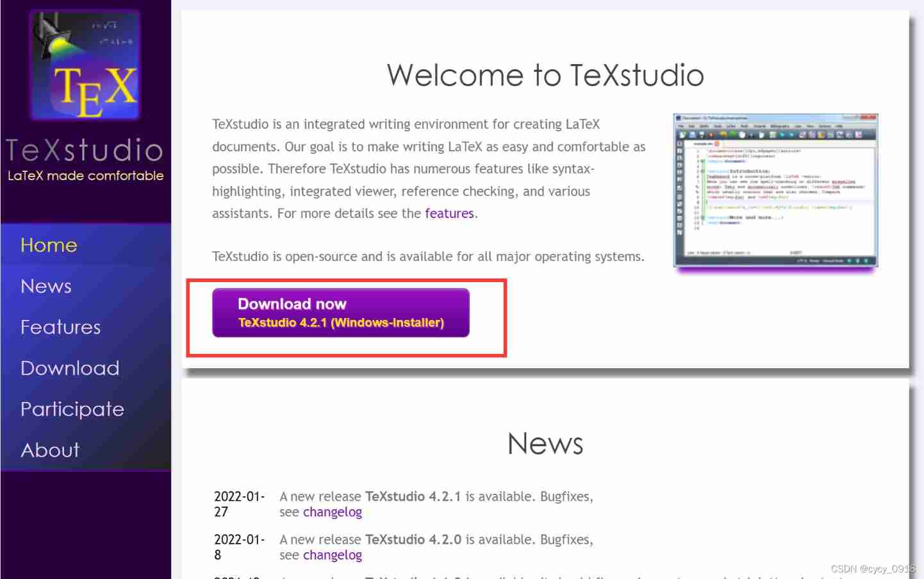Viewport: 924px width, 579px height.
Task: Open the Features sidebar menu item
Action: point(61,327)
